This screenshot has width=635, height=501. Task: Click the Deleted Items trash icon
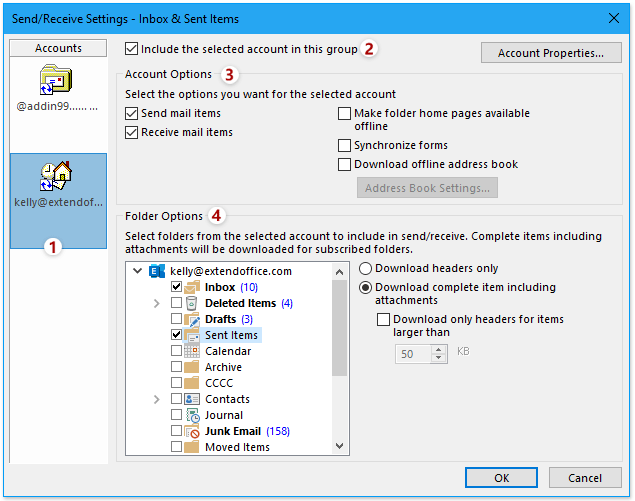pyautogui.click(x=193, y=303)
